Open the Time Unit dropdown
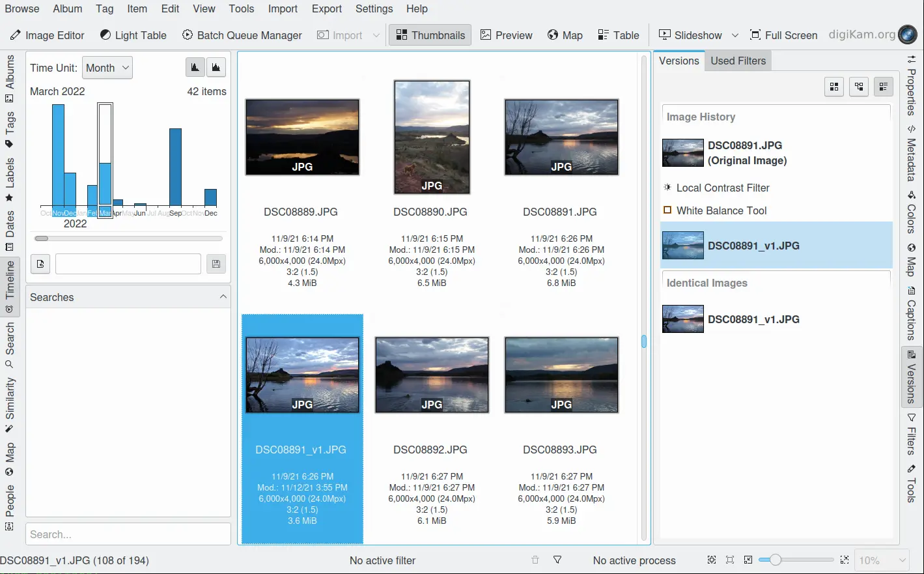Viewport: 924px width, 574px height. click(107, 68)
